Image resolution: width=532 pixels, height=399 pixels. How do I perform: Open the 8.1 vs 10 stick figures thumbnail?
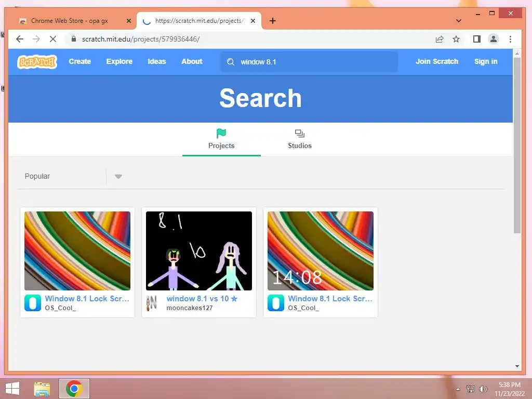[x=199, y=251]
